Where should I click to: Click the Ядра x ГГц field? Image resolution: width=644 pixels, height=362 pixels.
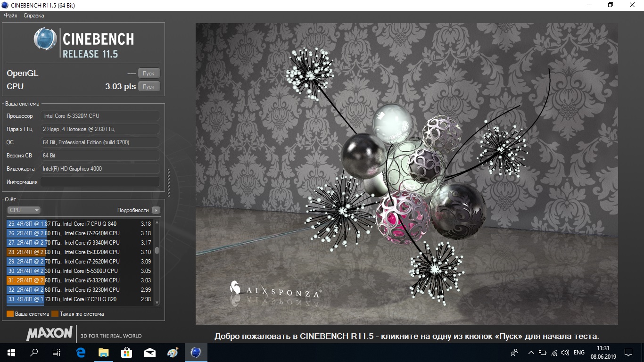pyautogui.click(x=100, y=129)
